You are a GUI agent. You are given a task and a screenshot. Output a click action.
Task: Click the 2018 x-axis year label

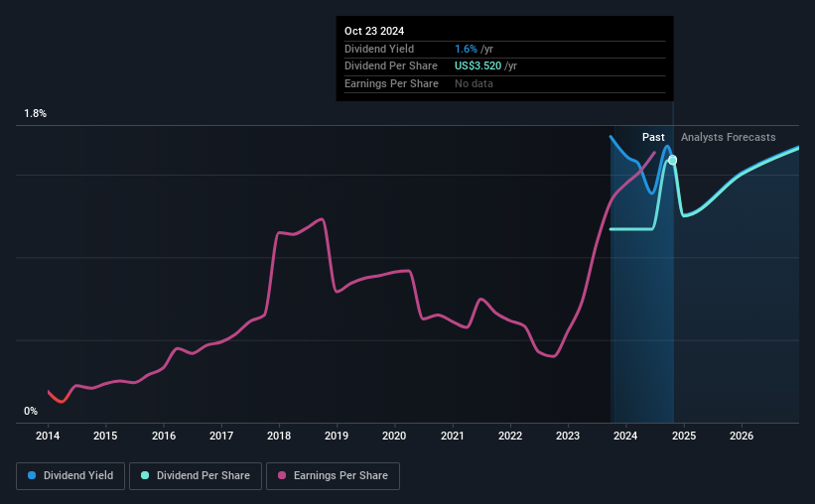(x=279, y=436)
